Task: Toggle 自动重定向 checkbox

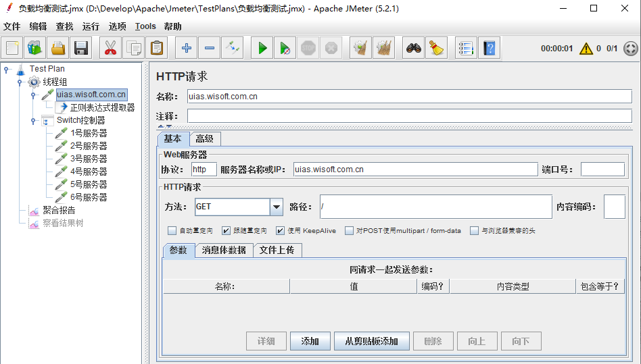Action: 172,230
